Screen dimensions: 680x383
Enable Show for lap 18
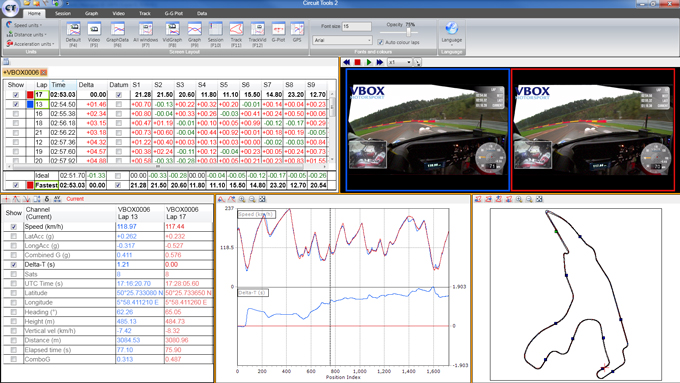click(16, 123)
